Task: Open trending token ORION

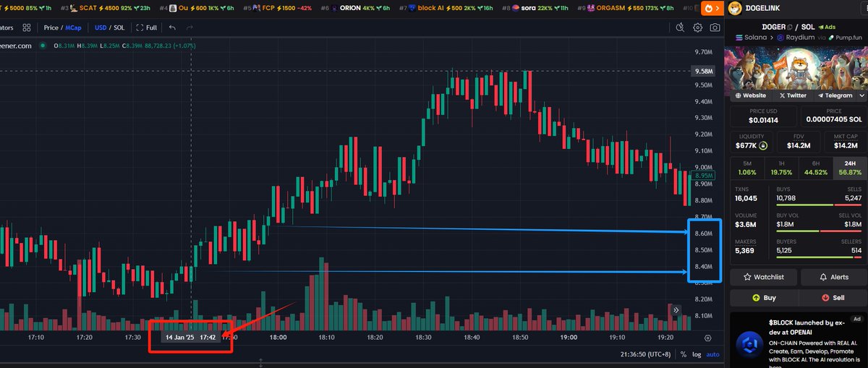Action: [355, 8]
